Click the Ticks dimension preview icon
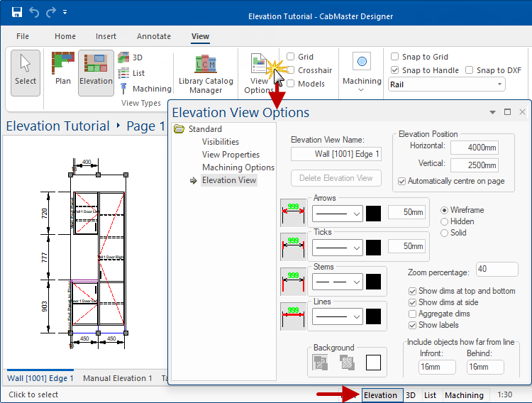532x403 pixels. coord(293,247)
